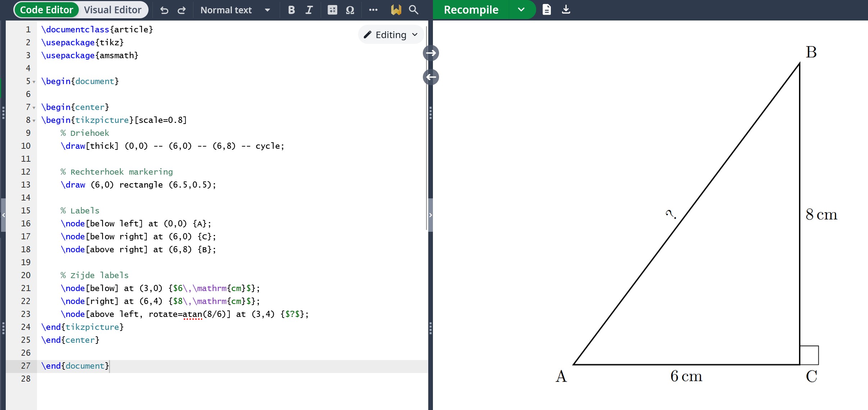The width and height of the screenshot is (868, 410).
Task: Click the go to code location arrow
Action: pyautogui.click(x=431, y=77)
